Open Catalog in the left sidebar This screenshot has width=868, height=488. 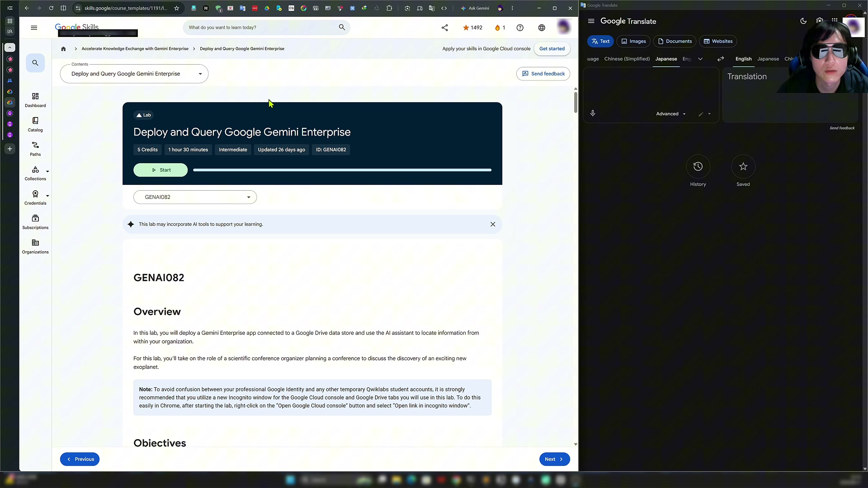tap(35, 125)
